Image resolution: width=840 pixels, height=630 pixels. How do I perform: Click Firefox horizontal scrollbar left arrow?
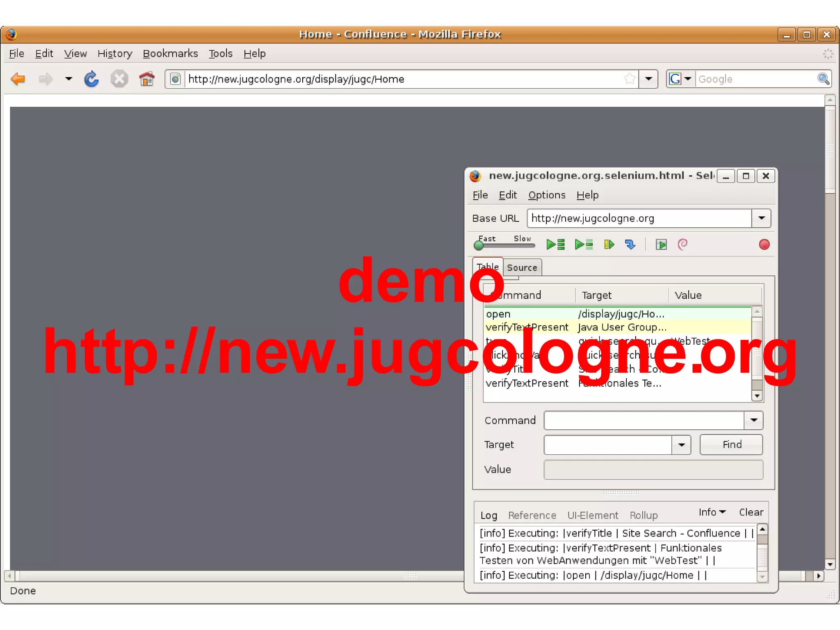coord(9,576)
